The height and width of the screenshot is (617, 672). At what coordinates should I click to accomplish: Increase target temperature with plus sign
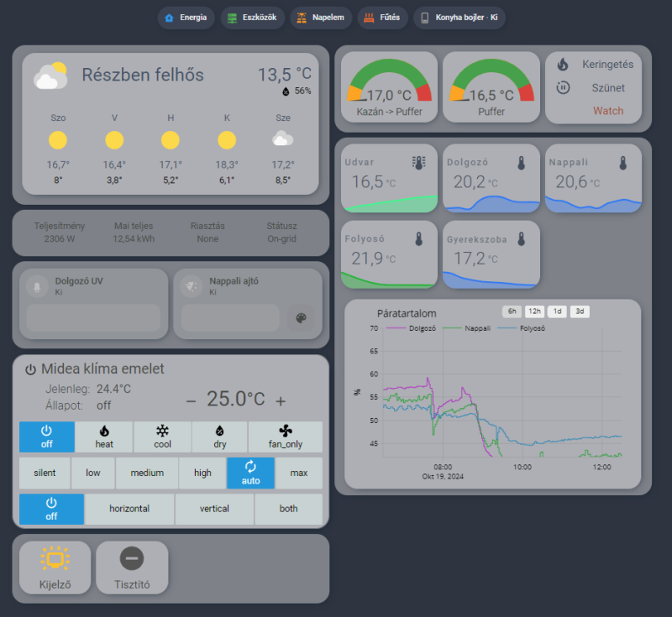[281, 401]
